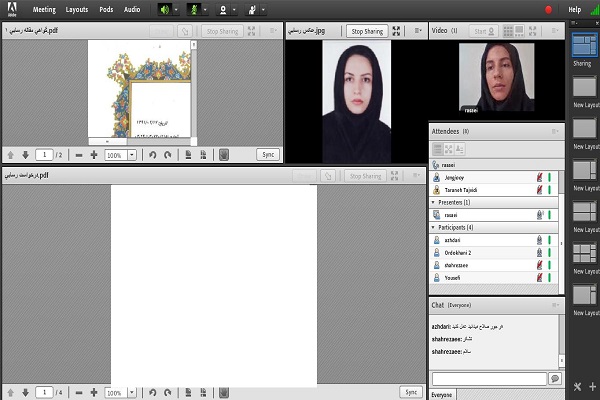Click the red recording indicator
The image size is (600, 400).
click(x=548, y=10)
